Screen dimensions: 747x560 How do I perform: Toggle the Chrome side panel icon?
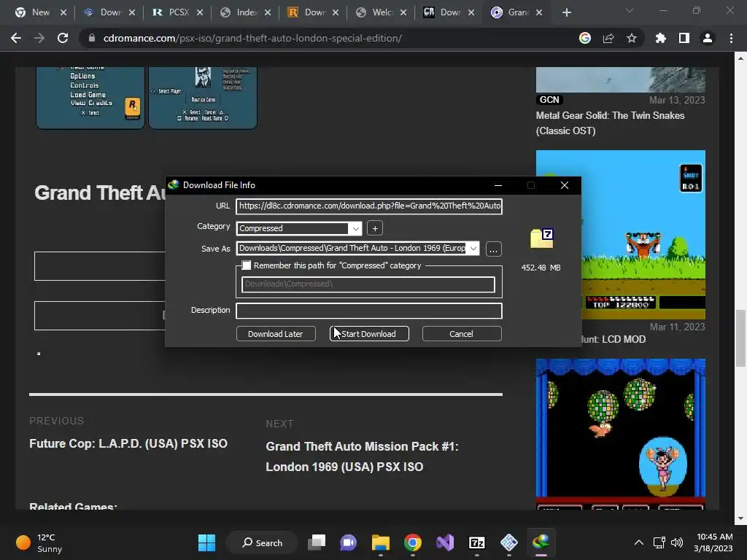(x=684, y=38)
